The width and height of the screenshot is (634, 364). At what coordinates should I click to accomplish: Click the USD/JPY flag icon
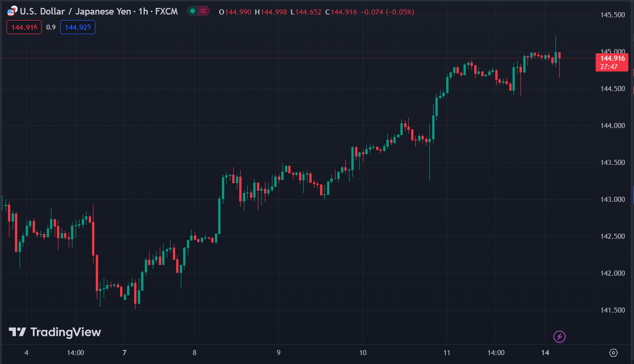click(11, 11)
